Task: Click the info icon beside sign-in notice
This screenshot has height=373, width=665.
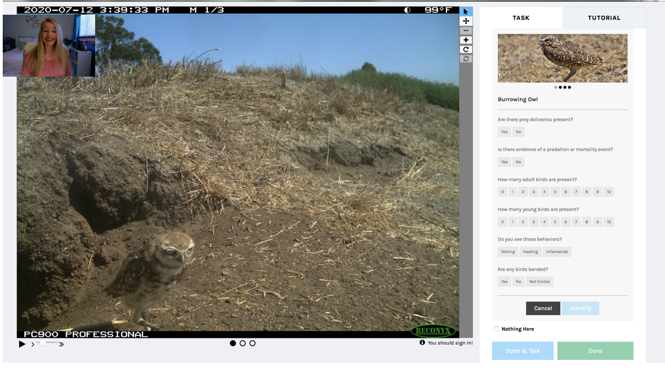Action: click(422, 342)
